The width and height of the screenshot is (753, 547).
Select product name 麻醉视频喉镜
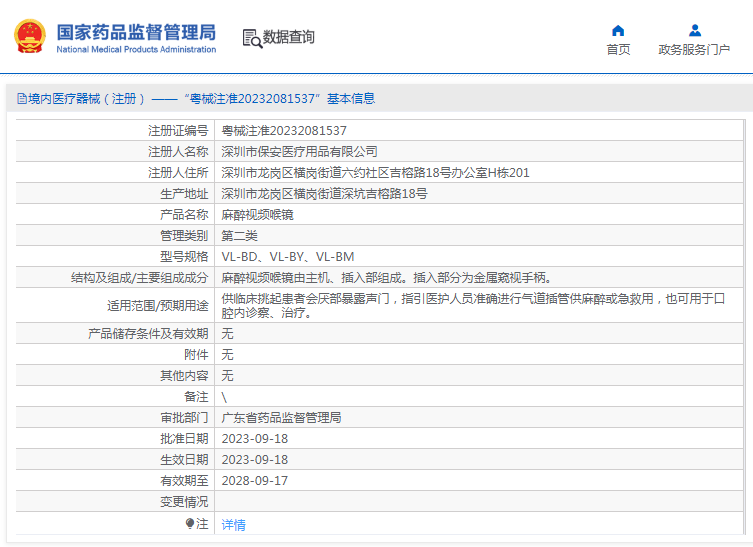click(x=257, y=215)
